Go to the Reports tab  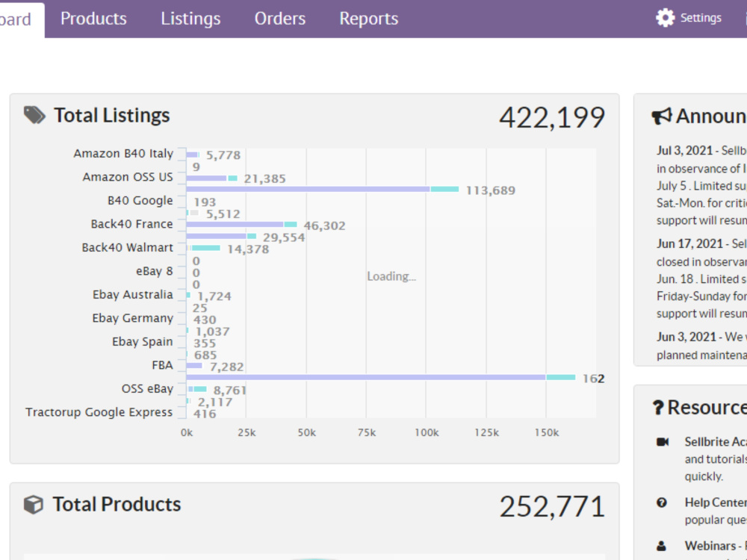pyautogui.click(x=369, y=19)
